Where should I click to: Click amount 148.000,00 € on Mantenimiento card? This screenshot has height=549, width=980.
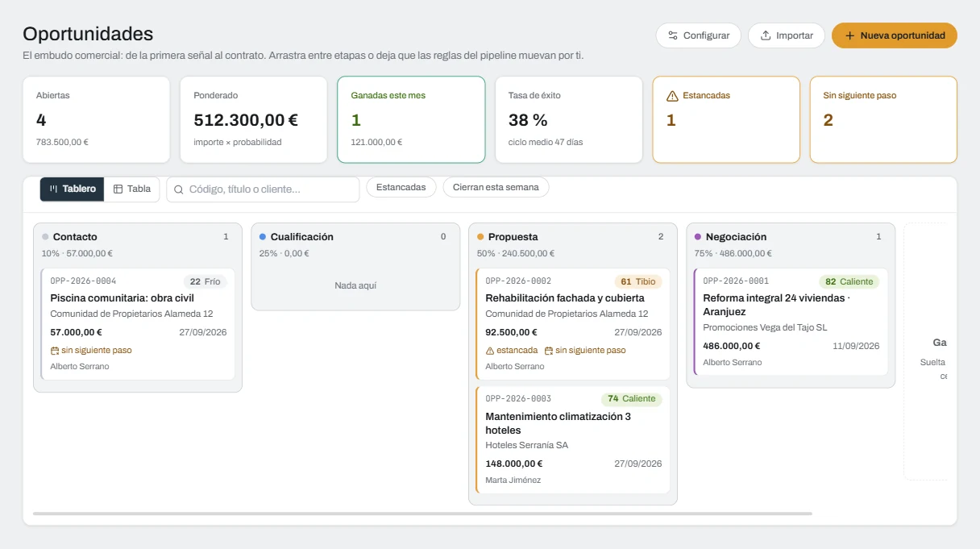click(x=514, y=464)
